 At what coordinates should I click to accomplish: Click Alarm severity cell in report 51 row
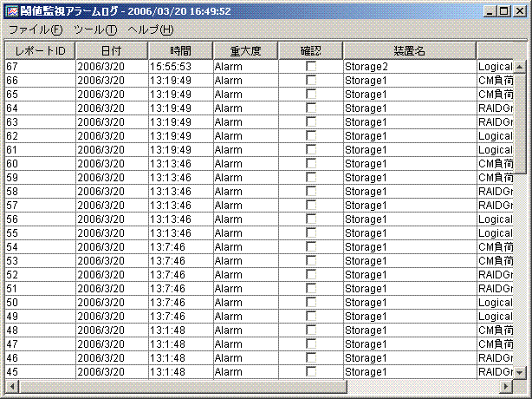(x=246, y=289)
